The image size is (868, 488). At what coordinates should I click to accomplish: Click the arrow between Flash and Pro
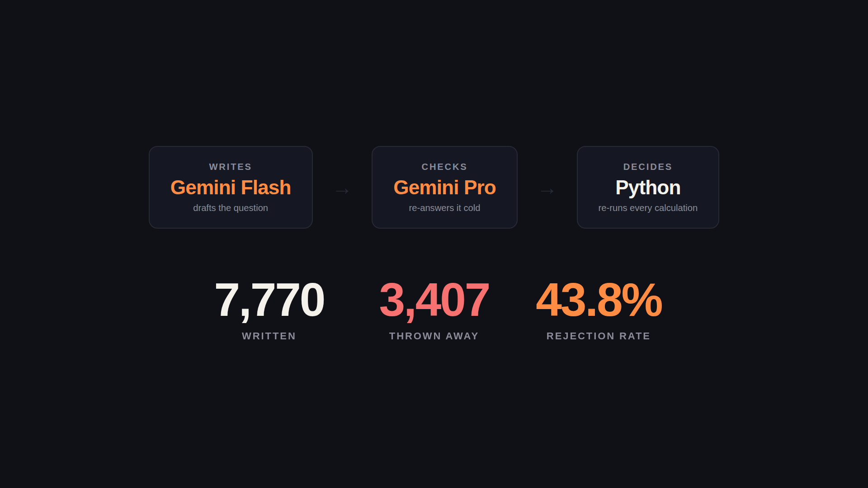342,191
